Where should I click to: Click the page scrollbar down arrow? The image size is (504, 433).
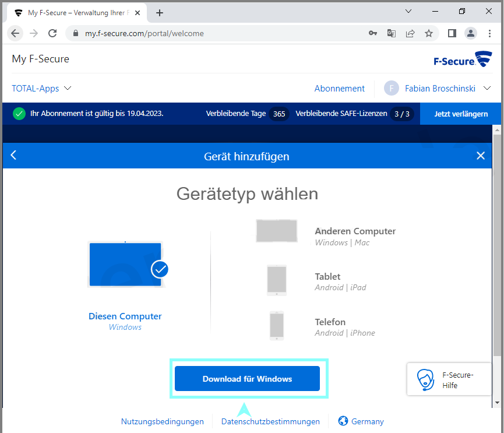[x=497, y=403]
